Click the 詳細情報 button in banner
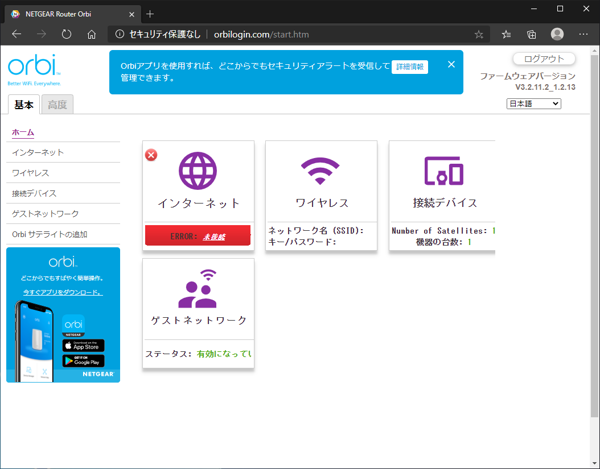Screen dimensions: 600x469 (x=409, y=67)
